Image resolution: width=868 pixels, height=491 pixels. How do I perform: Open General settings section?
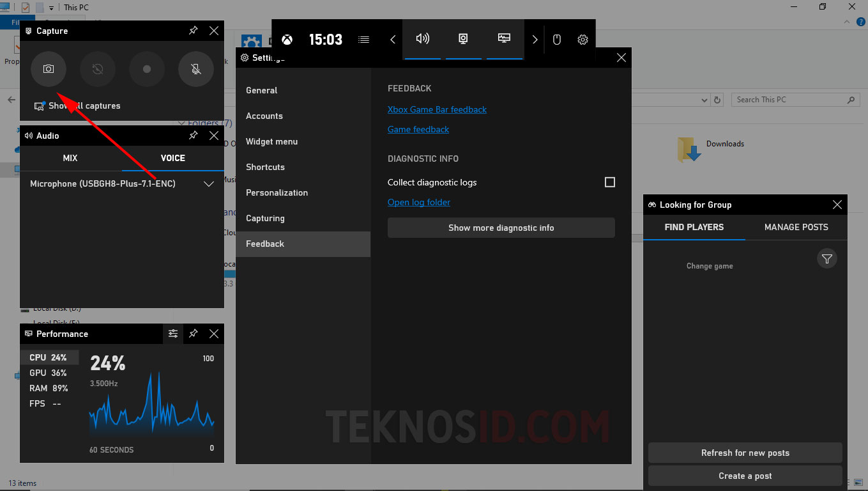pyautogui.click(x=303, y=90)
